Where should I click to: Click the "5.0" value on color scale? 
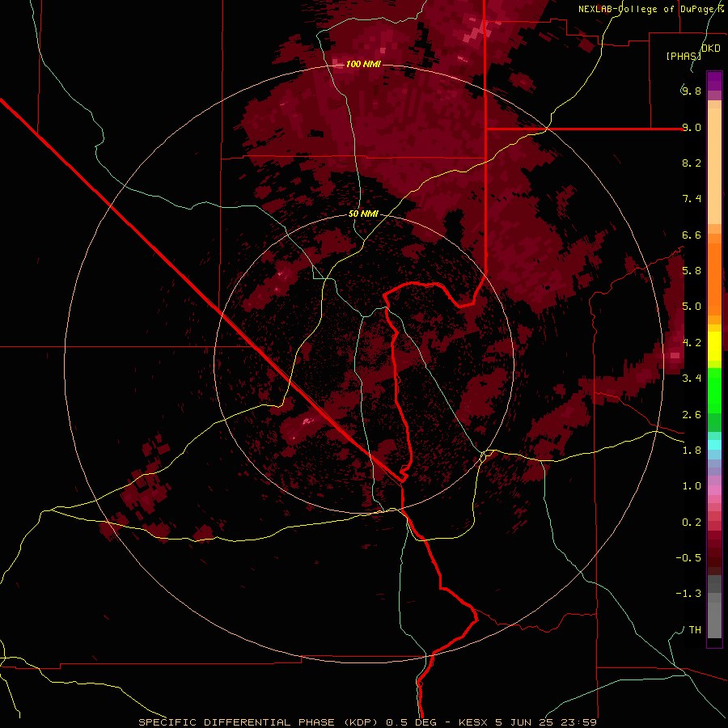coord(692,307)
